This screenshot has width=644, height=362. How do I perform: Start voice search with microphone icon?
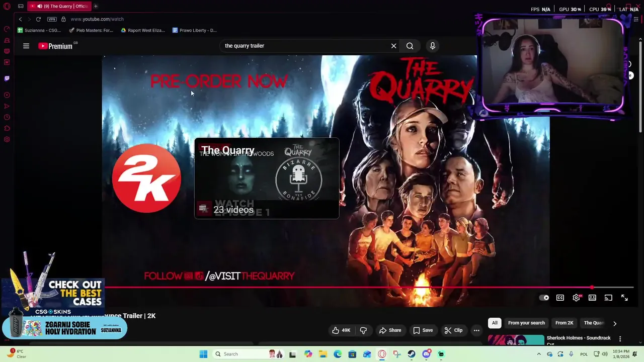point(433,46)
